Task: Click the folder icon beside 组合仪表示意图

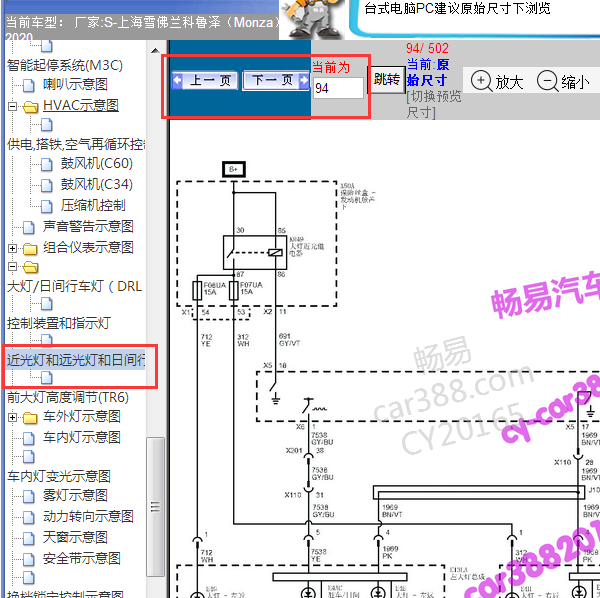Action: pos(30,249)
